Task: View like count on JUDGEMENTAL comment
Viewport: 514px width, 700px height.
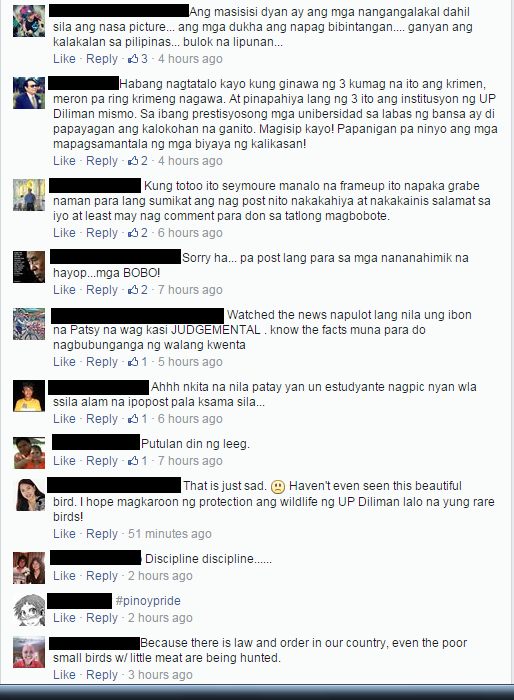Action: (138, 362)
